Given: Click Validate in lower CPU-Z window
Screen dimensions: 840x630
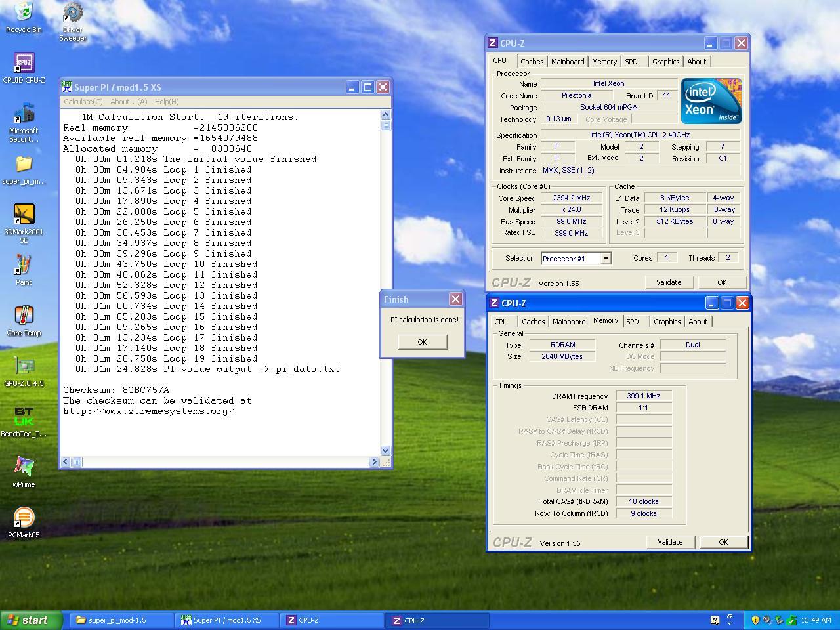Looking at the screenshot, I should pyautogui.click(x=670, y=542).
